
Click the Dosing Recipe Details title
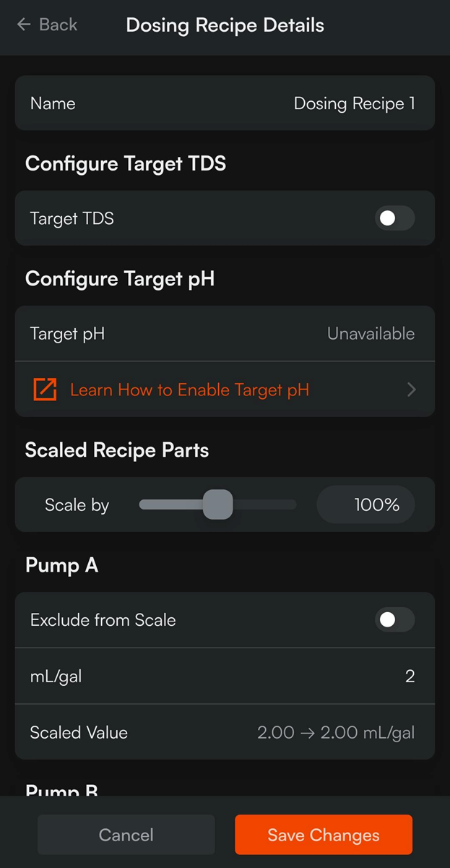tap(225, 25)
